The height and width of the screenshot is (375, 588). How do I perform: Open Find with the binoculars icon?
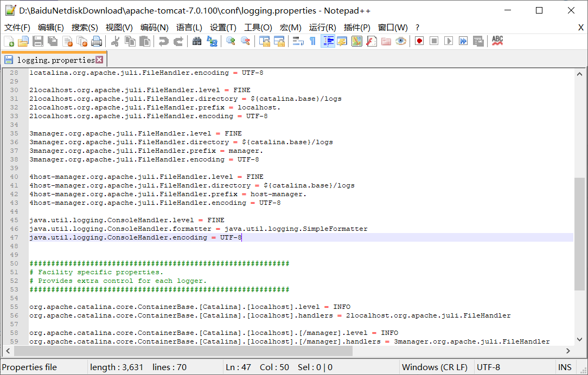197,41
